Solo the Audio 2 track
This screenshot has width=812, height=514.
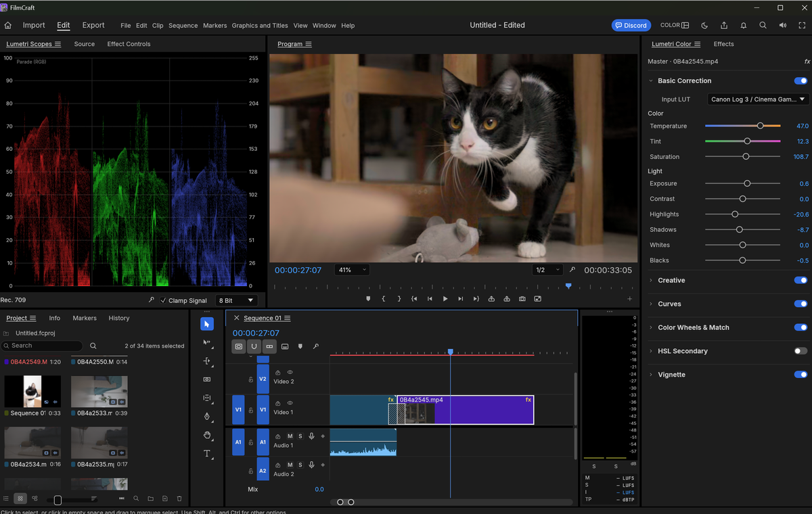click(x=300, y=465)
